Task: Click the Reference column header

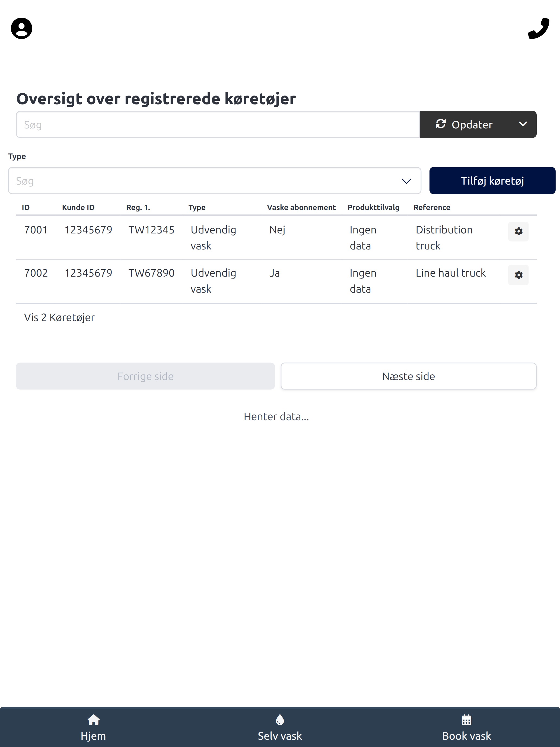Action: pyautogui.click(x=432, y=207)
